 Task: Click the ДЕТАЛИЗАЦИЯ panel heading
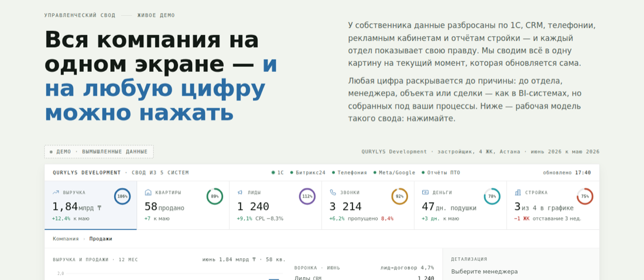coord(469,259)
